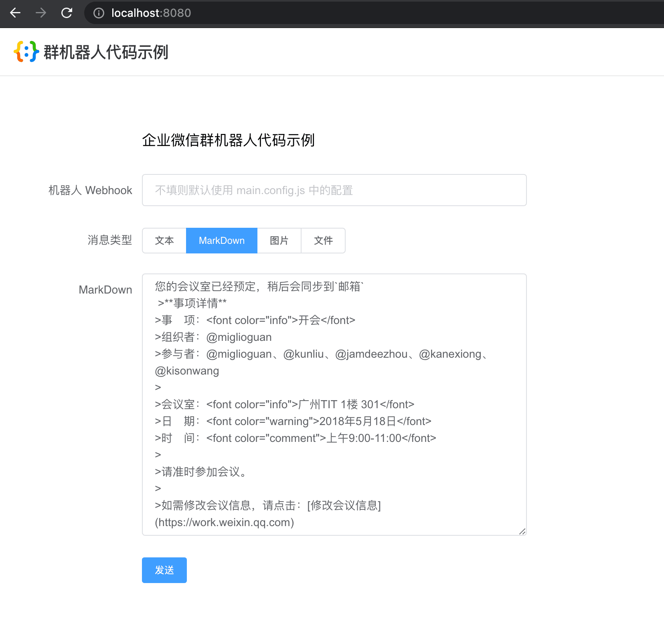
Task: Click the line >组织者：@miglioguan
Action: tap(213, 337)
